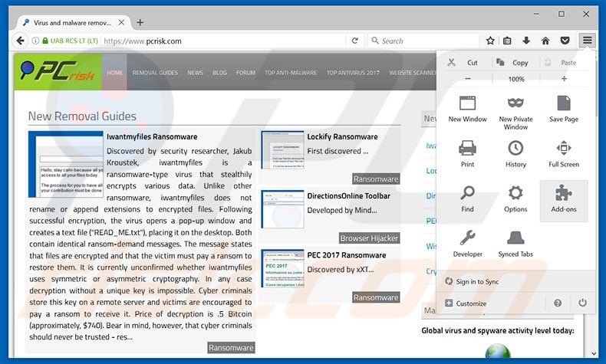This screenshot has width=606, height=364.
Task: Open NEWS nav item
Action: (x=195, y=73)
